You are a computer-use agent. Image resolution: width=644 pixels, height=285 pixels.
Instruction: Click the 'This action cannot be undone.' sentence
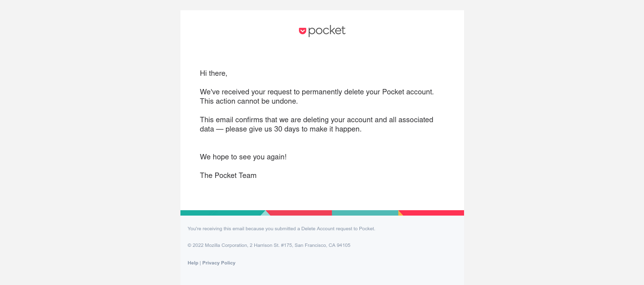tap(249, 101)
